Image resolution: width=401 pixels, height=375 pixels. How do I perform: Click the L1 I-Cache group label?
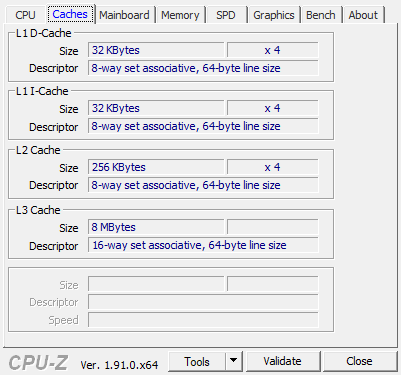[42, 91]
